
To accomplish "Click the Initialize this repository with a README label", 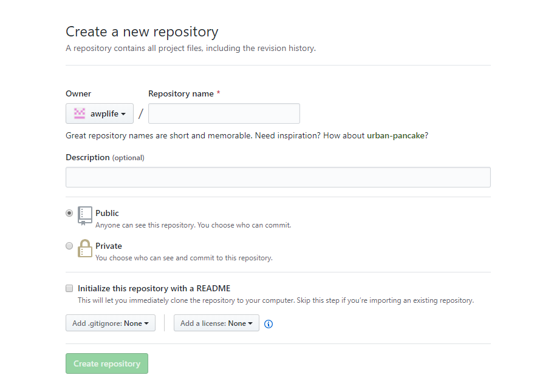I will 154,288.
